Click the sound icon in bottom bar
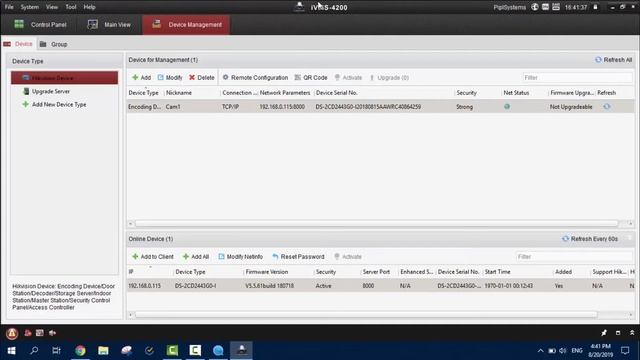 (52, 333)
